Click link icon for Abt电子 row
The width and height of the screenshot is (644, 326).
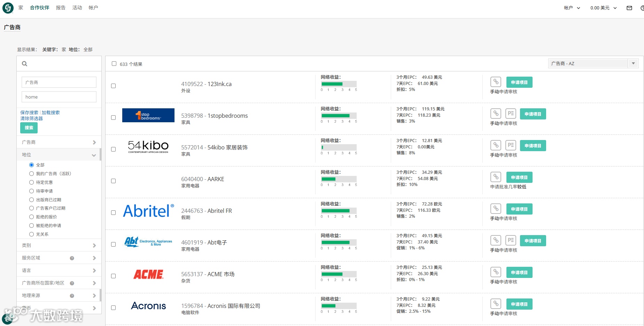(496, 241)
